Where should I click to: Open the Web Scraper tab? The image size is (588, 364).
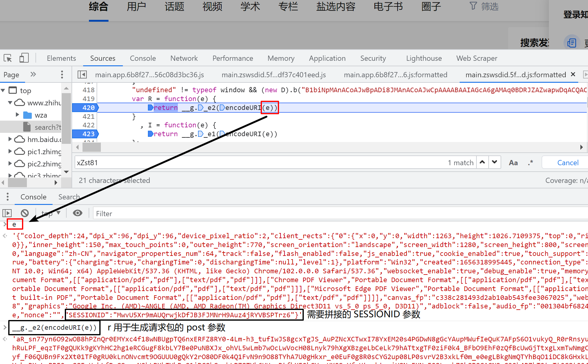tap(477, 58)
